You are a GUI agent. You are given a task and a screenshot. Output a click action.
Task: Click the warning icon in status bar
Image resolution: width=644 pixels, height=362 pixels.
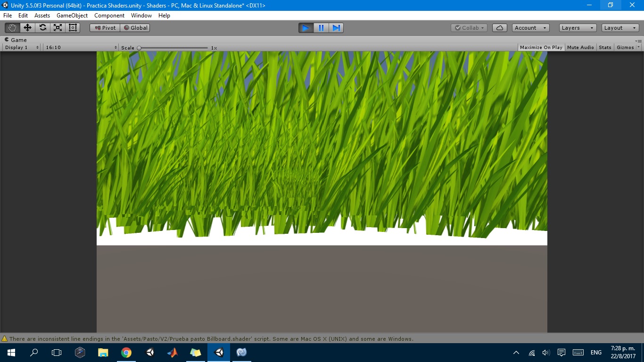(5, 339)
